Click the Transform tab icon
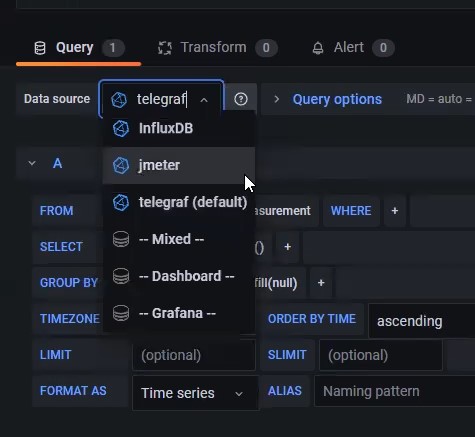 click(x=165, y=48)
